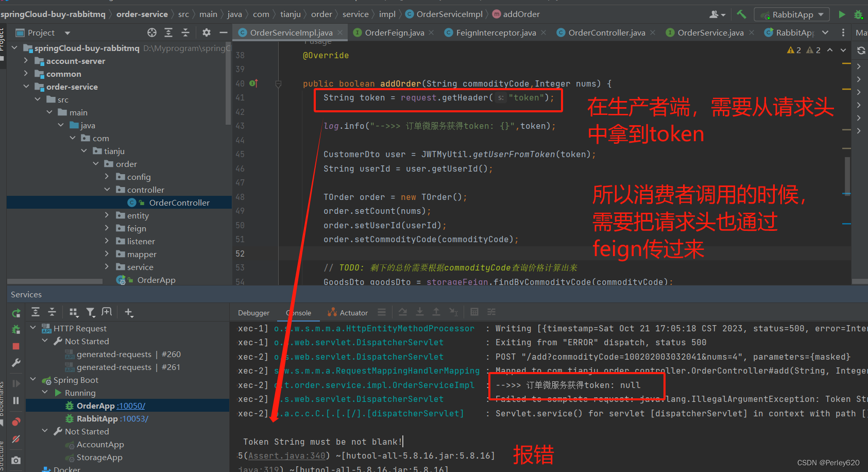The width and height of the screenshot is (868, 472).
Task: Collapse all services in Services toolbar
Action: point(52,312)
